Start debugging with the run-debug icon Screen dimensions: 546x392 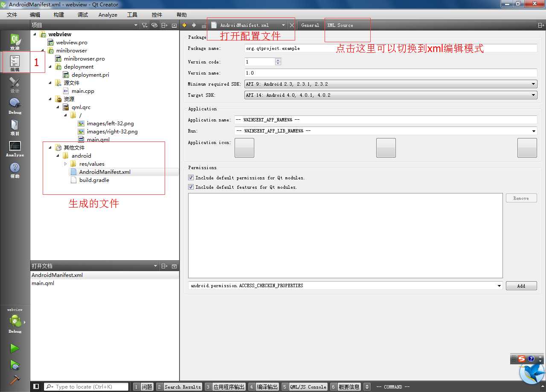point(15,365)
